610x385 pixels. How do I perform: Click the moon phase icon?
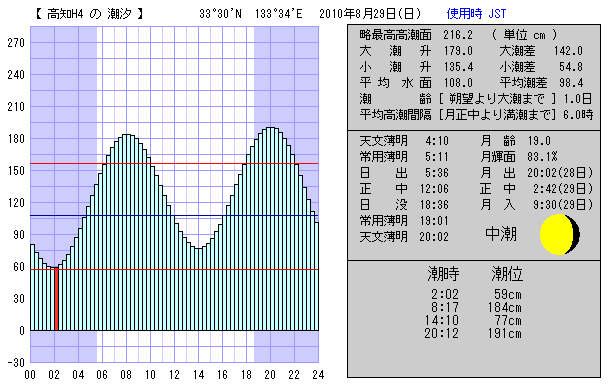[560, 234]
